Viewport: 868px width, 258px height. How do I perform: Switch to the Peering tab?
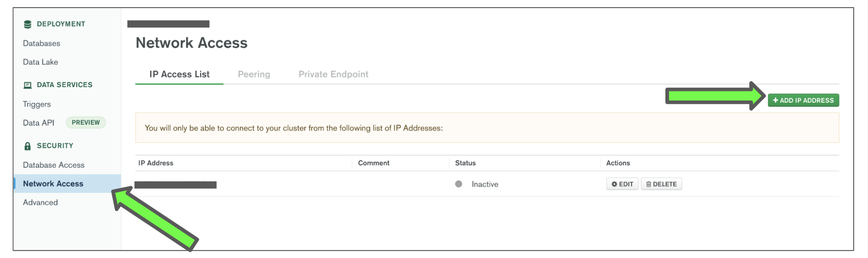pos(254,74)
